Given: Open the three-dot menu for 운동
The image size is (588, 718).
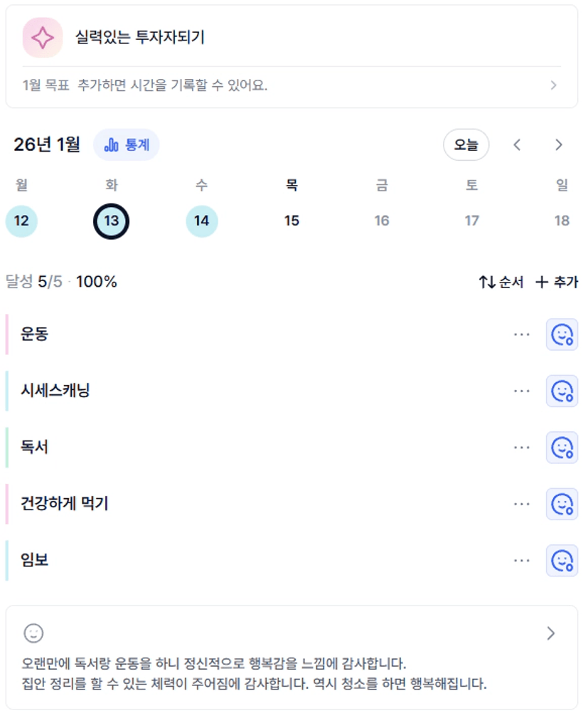Looking at the screenshot, I should coord(522,334).
